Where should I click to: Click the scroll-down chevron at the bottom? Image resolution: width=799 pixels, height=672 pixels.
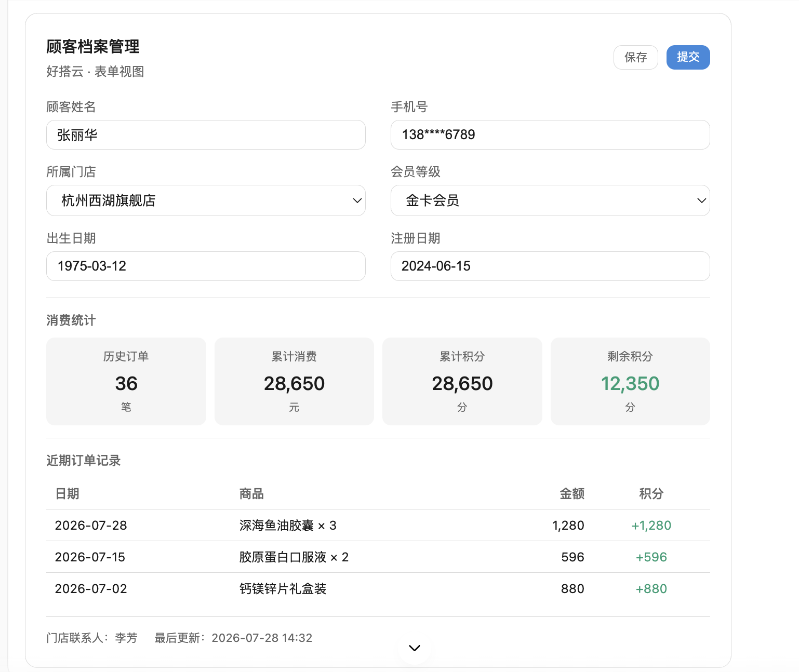415,648
